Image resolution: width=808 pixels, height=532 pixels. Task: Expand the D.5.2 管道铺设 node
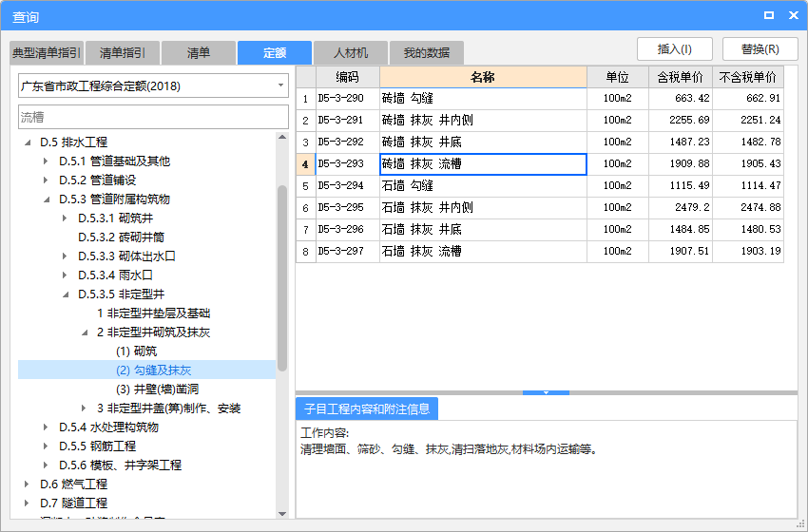(x=46, y=180)
